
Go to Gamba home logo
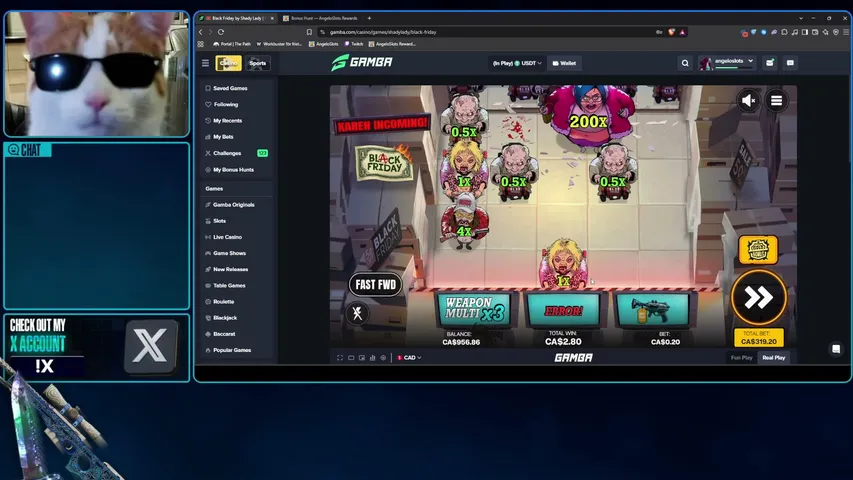tap(362, 63)
